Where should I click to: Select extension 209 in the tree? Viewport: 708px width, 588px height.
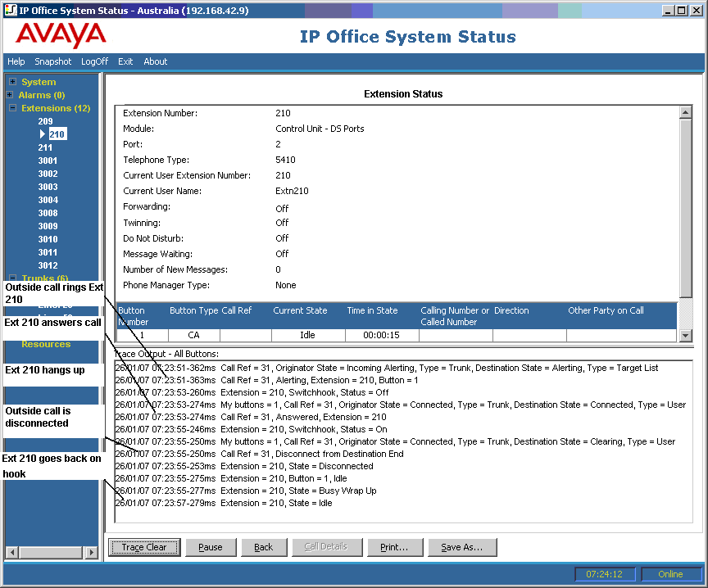point(45,121)
